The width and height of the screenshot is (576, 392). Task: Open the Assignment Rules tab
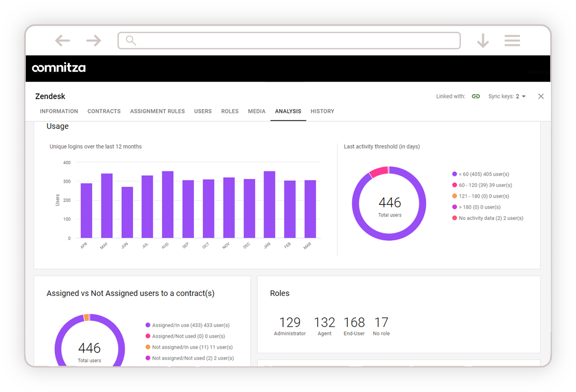point(157,111)
